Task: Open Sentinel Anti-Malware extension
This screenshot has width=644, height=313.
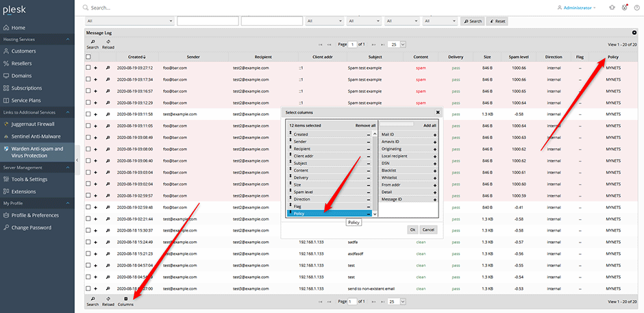Action: point(36,136)
